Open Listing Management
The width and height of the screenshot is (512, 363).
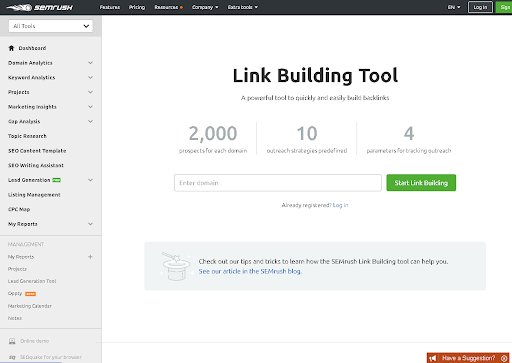point(34,195)
